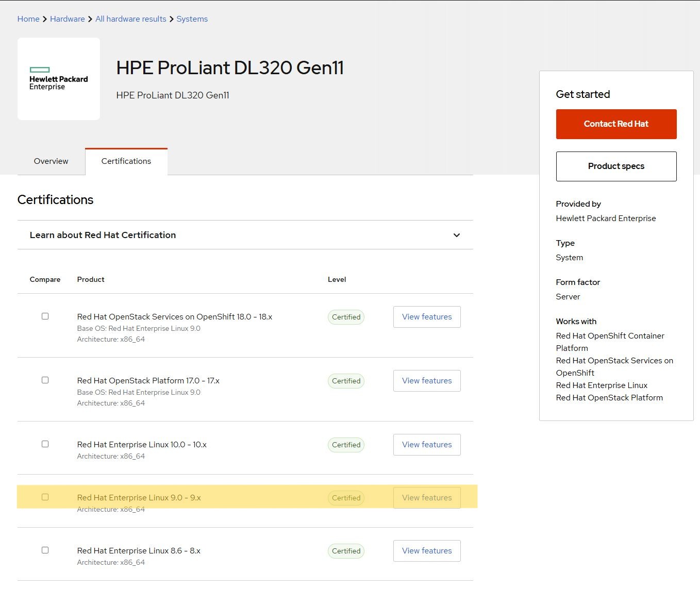The height and width of the screenshot is (589, 700).
Task: Tick compare checkbox for OpenStack Platform 17.0
Action: click(45, 380)
